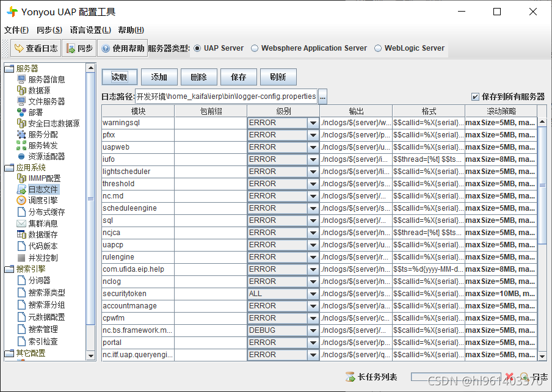Select the scheduleengine module cell

click(138, 208)
